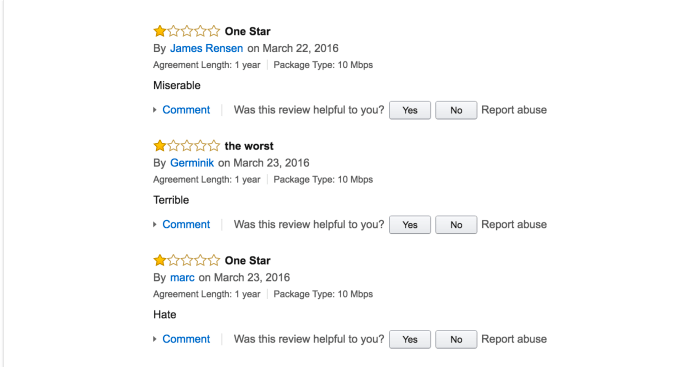The height and width of the screenshot is (367, 685).
Task: Report abuse on marc's review
Action: tap(514, 339)
